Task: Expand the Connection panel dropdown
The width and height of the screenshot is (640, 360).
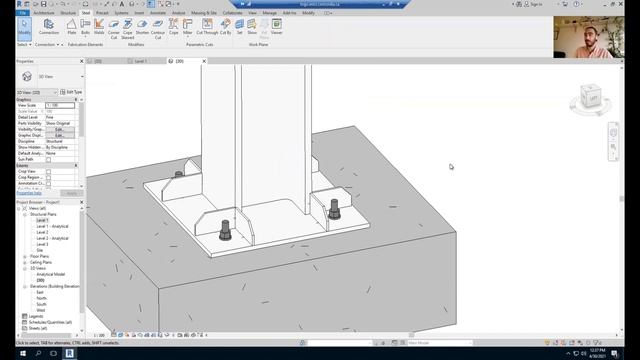Action: click(x=47, y=44)
